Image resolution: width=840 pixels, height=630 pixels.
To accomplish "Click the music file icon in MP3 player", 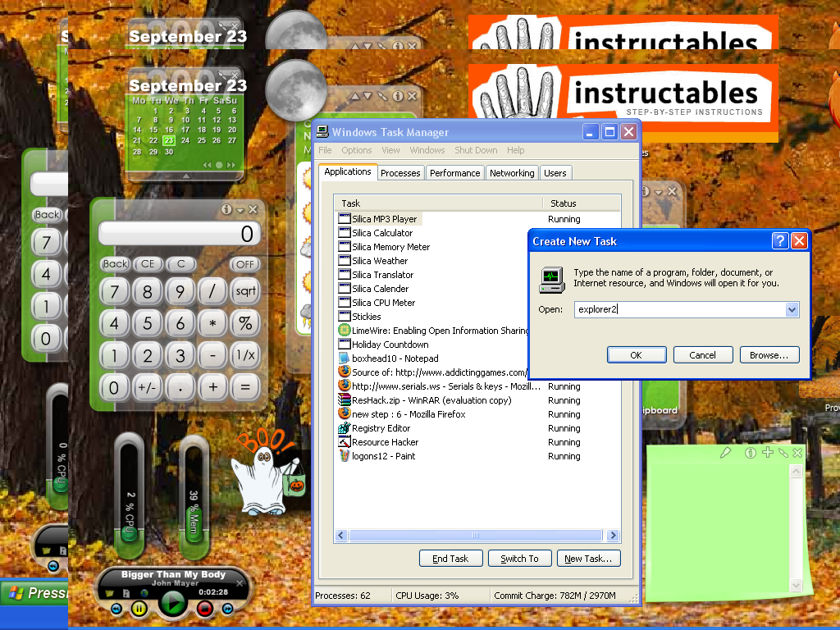I will pyautogui.click(x=126, y=594).
